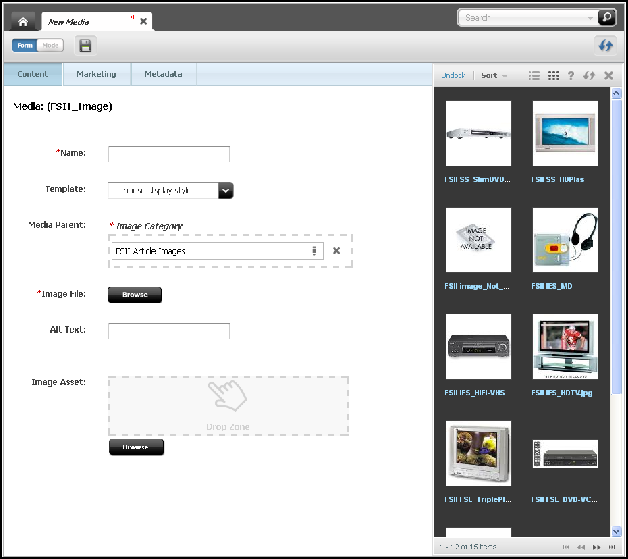The height and width of the screenshot is (559, 628).
Task: Remove the Image Category value
Action: pyautogui.click(x=336, y=251)
